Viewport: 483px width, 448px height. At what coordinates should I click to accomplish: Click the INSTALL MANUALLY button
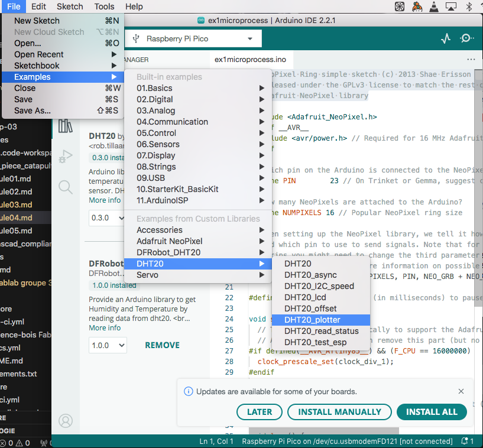[339, 412]
